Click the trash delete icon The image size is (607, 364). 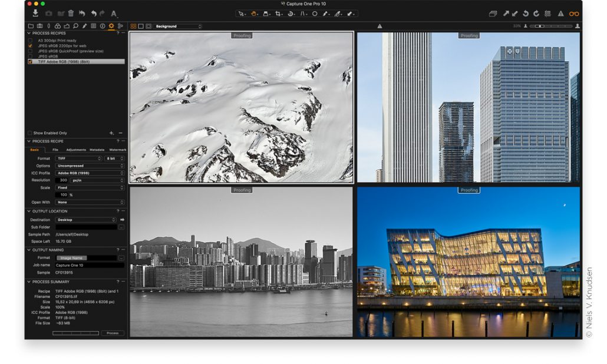(x=71, y=13)
